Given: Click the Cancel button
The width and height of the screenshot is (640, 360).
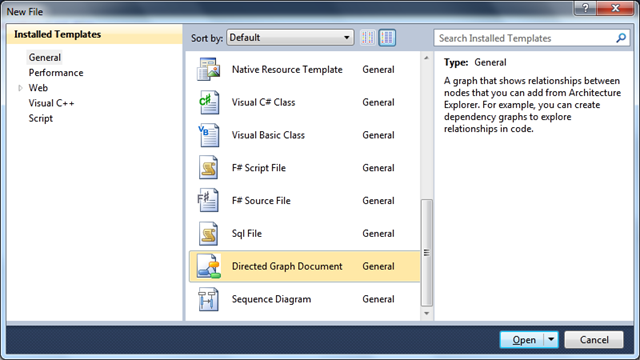Looking at the screenshot, I should point(594,340).
